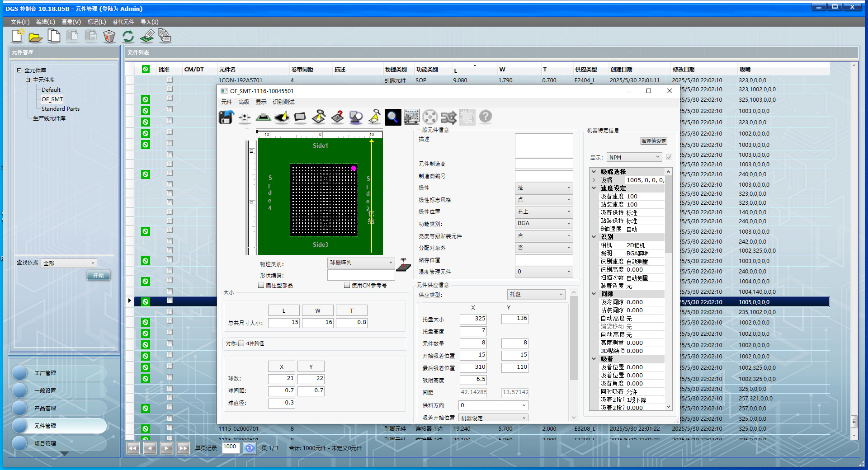
Task: Open folder icon in main toolbar
Action: [35, 37]
